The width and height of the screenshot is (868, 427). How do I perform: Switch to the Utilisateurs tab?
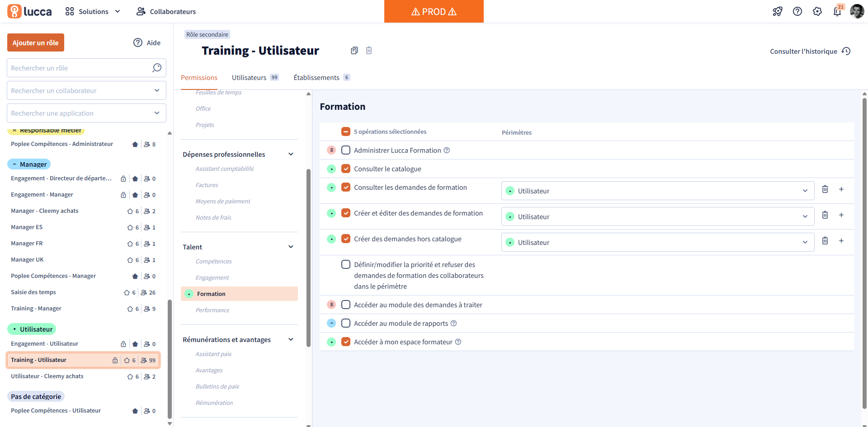point(255,78)
